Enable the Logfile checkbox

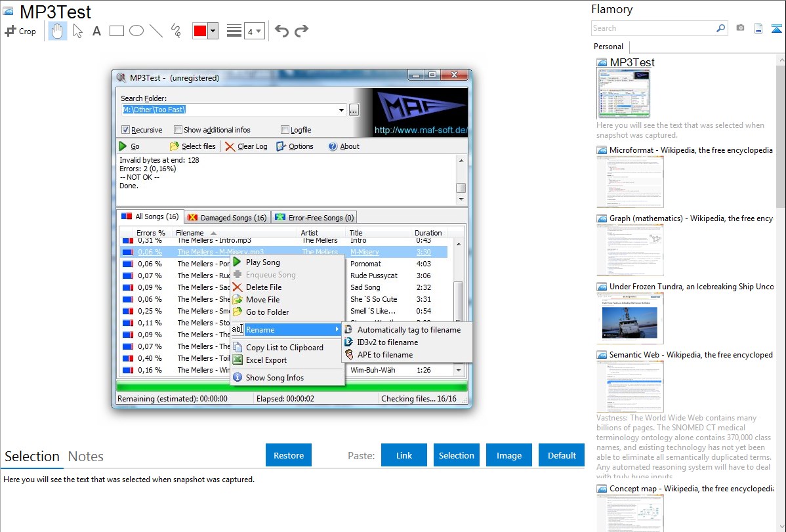click(285, 130)
